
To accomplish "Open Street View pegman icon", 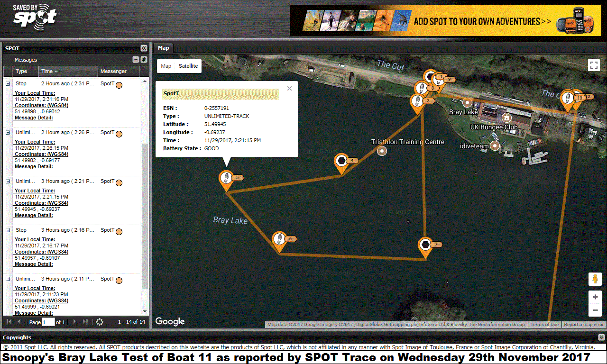I will 595,279.
